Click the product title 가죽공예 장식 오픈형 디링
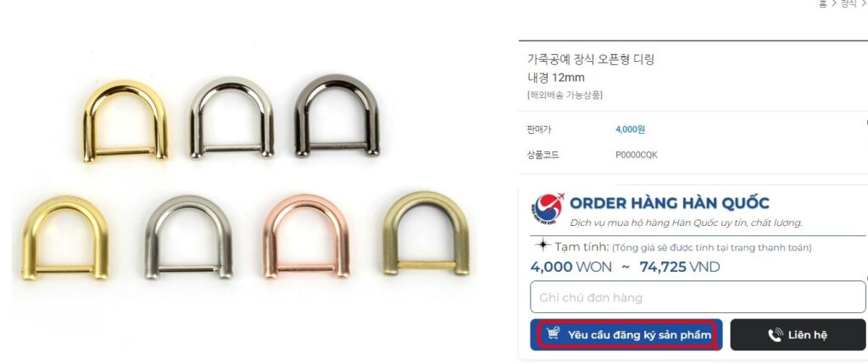 click(x=591, y=59)
